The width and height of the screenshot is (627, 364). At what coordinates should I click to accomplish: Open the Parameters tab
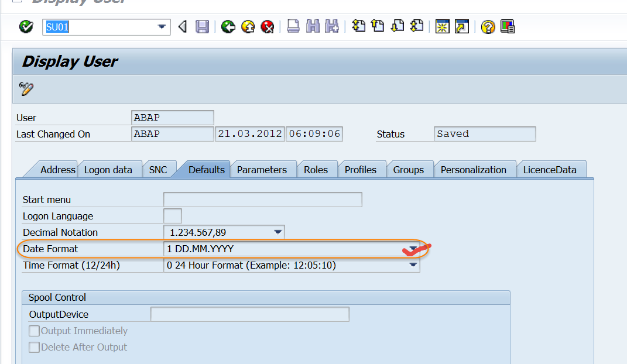(262, 170)
